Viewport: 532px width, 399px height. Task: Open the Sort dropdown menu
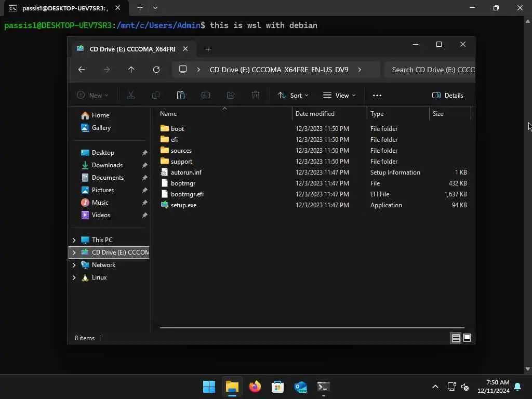(293, 96)
